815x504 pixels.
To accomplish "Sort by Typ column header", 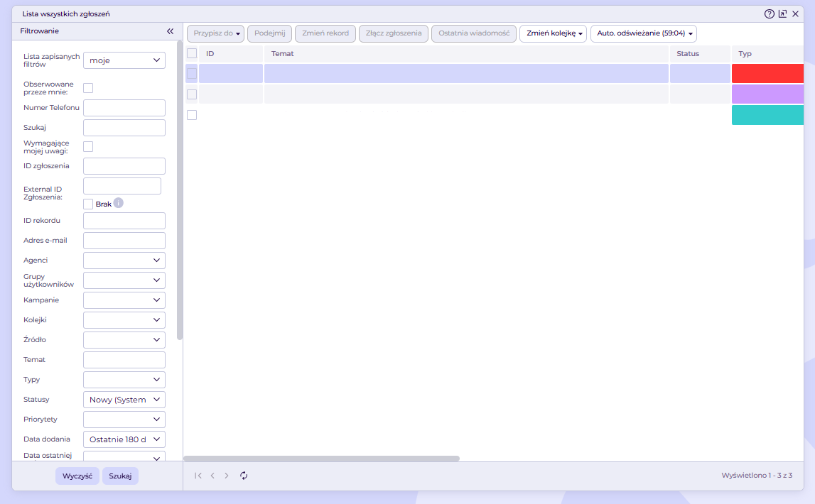I will click(767, 53).
